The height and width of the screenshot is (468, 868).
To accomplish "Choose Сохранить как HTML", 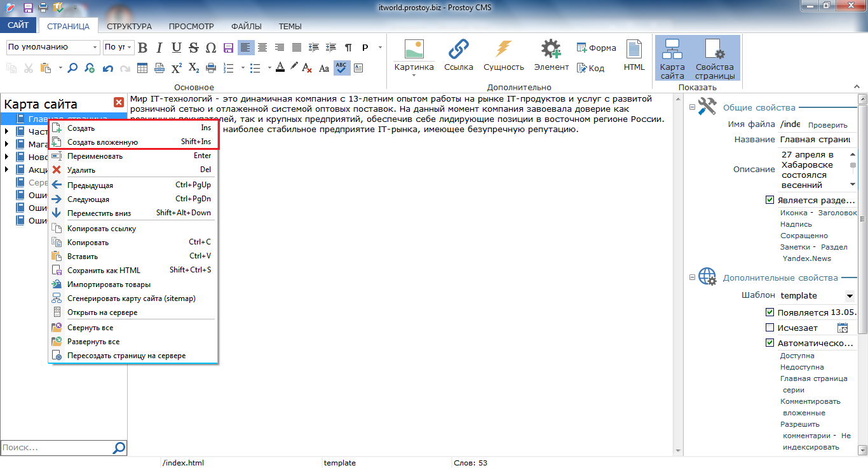I will [x=133, y=271].
